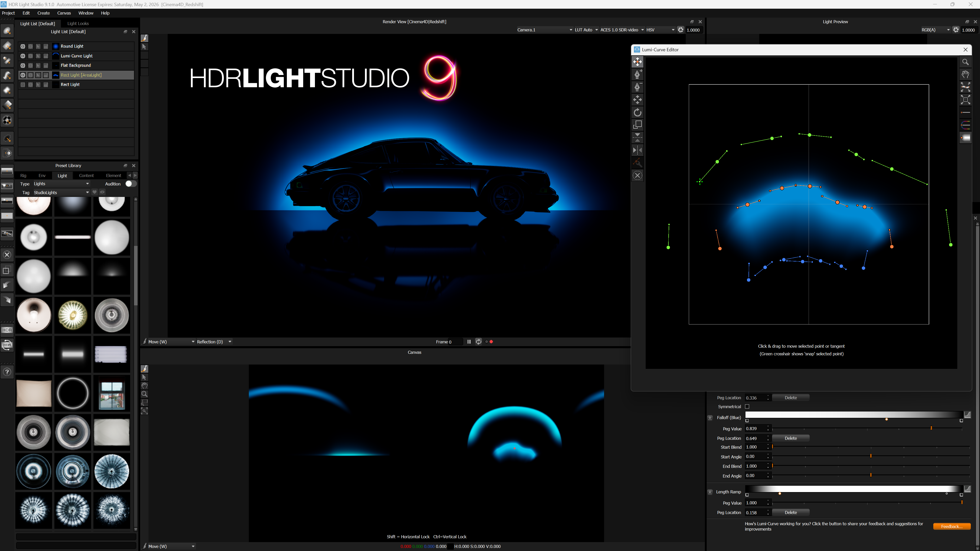Check the Symmetrical checkbox

[x=747, y=407]
